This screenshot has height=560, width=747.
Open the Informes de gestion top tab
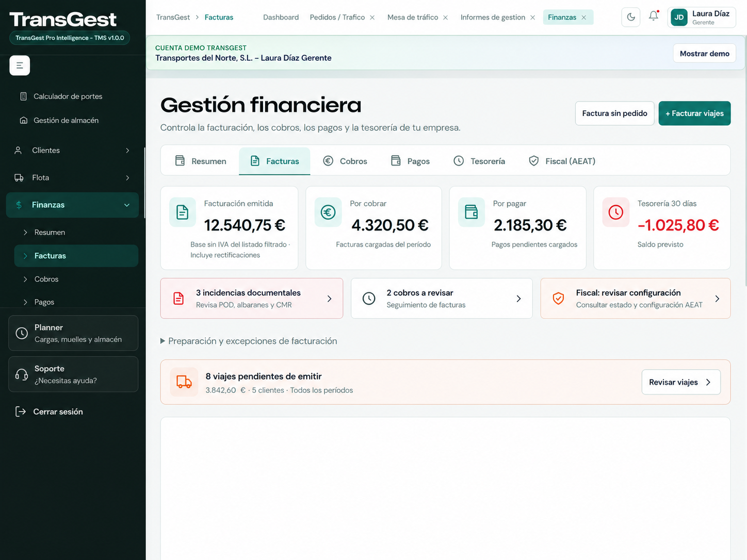pyautogui.click(x=493, y=18)
